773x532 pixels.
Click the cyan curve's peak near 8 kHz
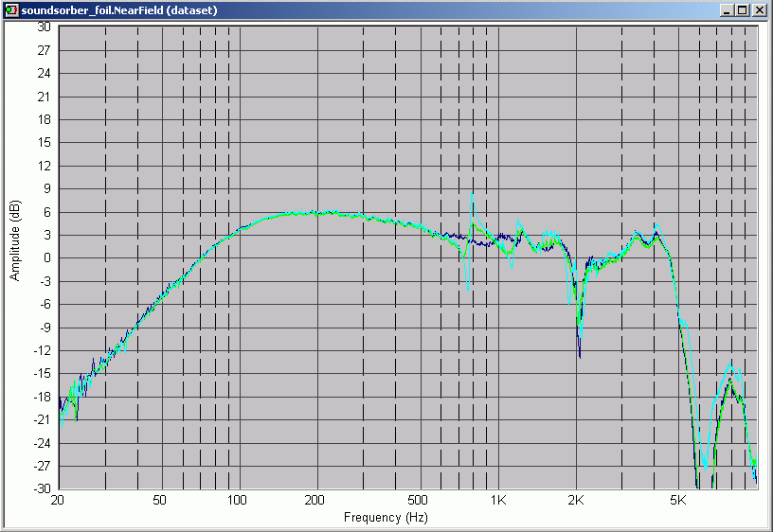pos(731,365)
